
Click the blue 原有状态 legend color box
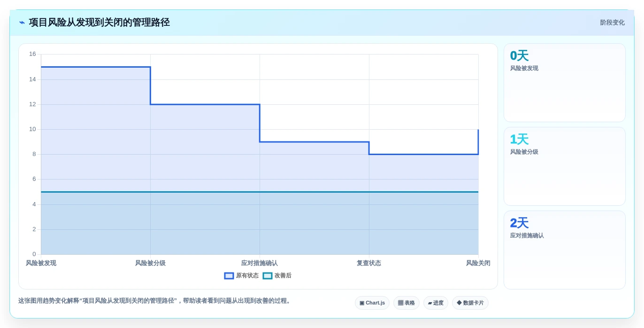229,276
